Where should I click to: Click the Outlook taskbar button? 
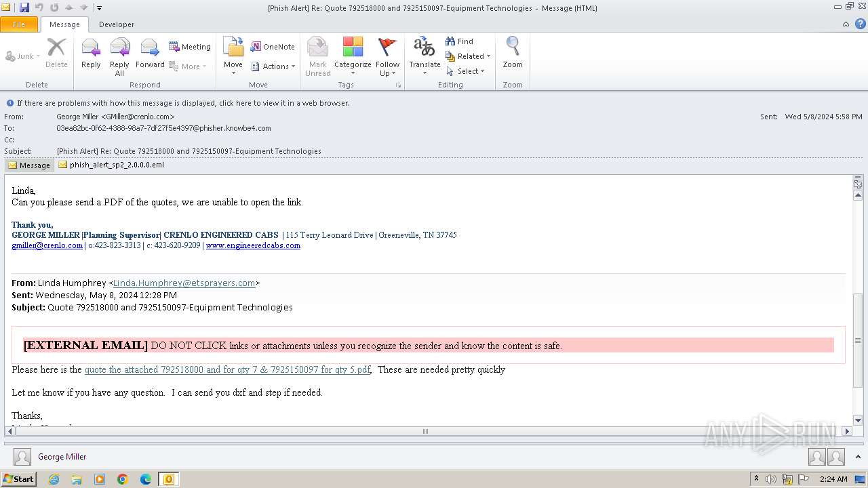[169, 479]
